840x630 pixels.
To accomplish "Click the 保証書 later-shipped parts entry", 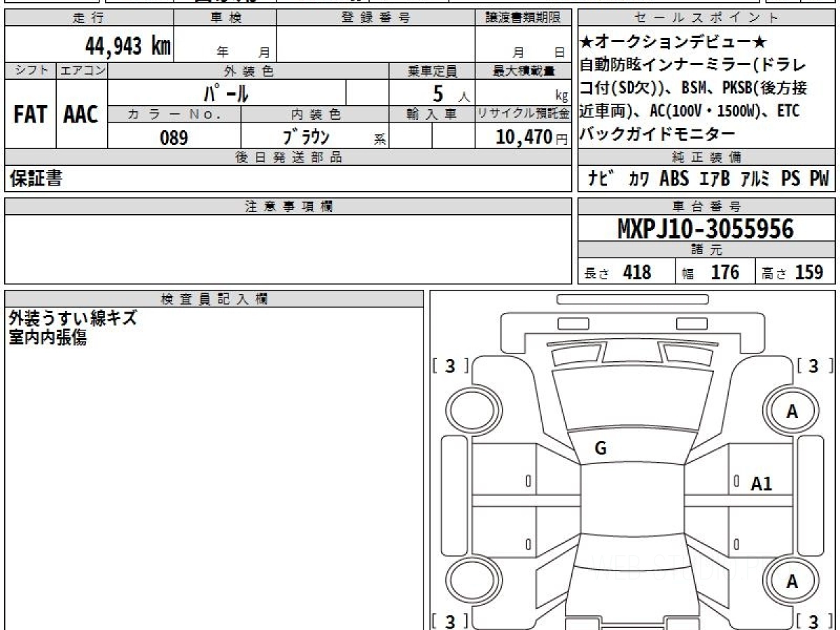I will pos(35,179).
